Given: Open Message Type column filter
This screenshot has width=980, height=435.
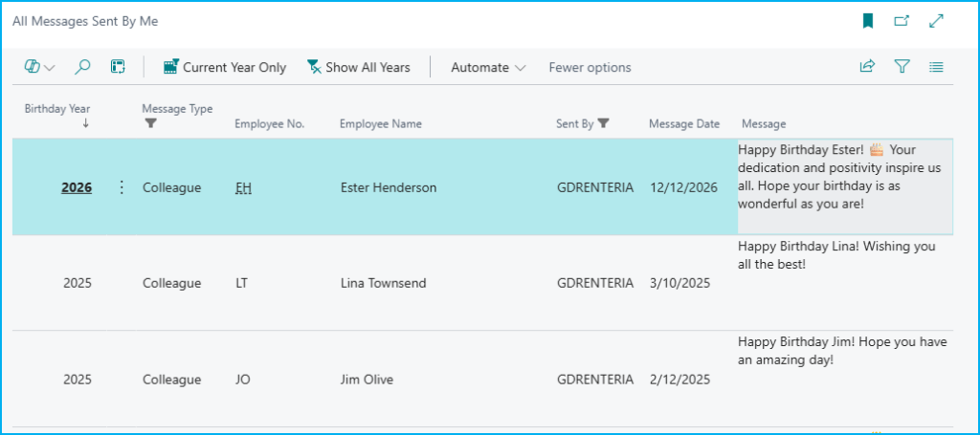Looking at the screenshot, I should click(x=150, y=123).
